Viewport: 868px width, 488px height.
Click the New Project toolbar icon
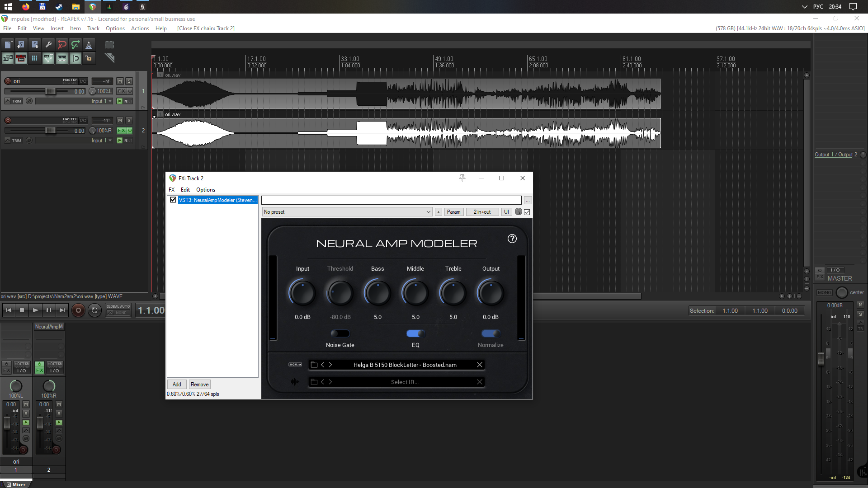(8, 44)
